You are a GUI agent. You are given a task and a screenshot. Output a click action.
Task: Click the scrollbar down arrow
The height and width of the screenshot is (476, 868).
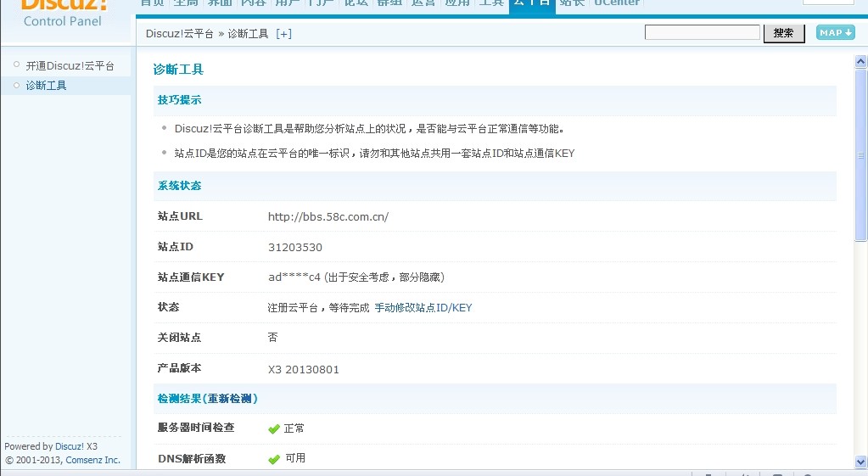coord(861,462)
